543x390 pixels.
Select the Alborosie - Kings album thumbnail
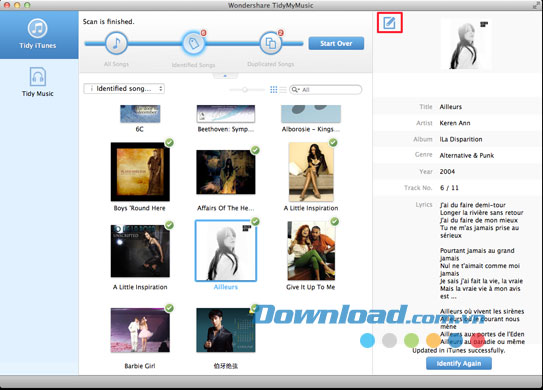[311, 114]
